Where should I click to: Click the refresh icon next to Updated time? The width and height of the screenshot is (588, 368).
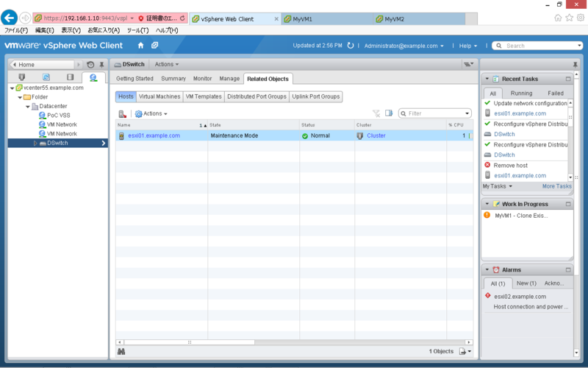(351, 46)
